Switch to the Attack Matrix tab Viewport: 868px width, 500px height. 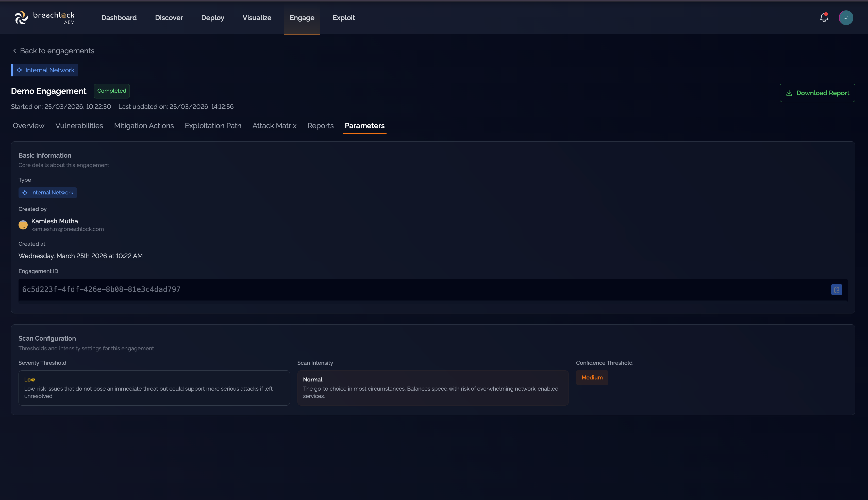pos(274,126)
